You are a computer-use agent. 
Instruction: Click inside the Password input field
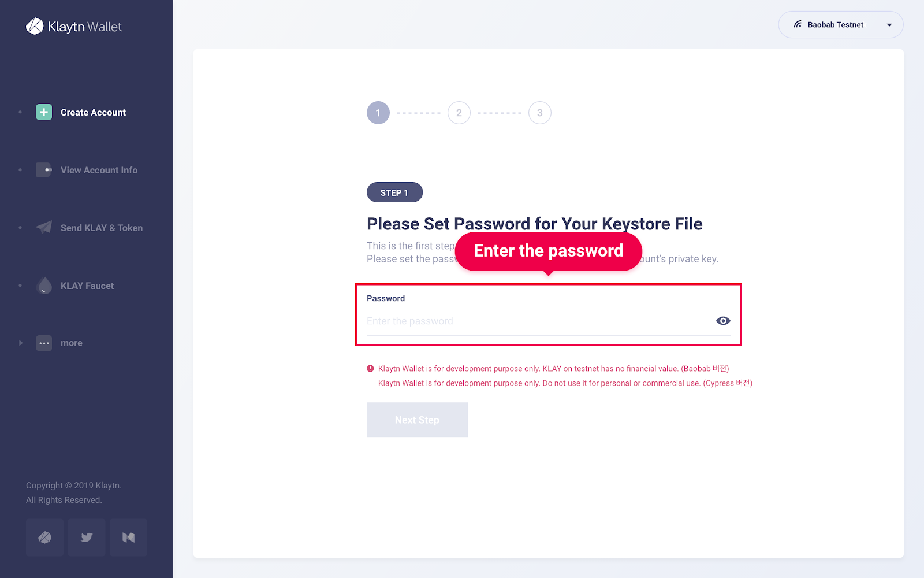[520, 321]
